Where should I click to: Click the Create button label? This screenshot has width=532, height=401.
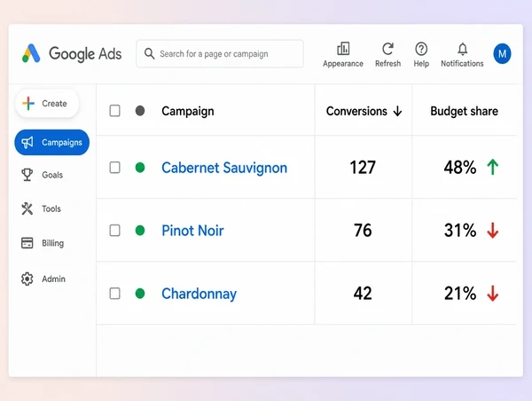(54, 103)
